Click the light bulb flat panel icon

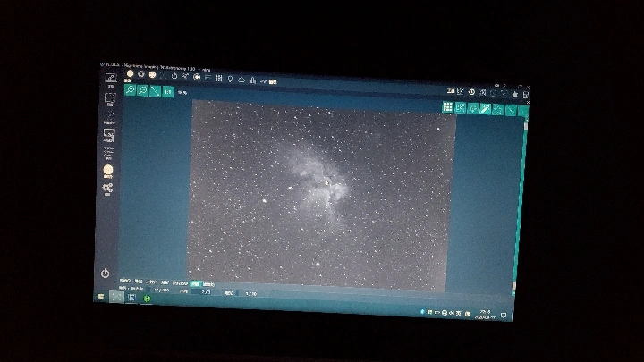(230, 79)
